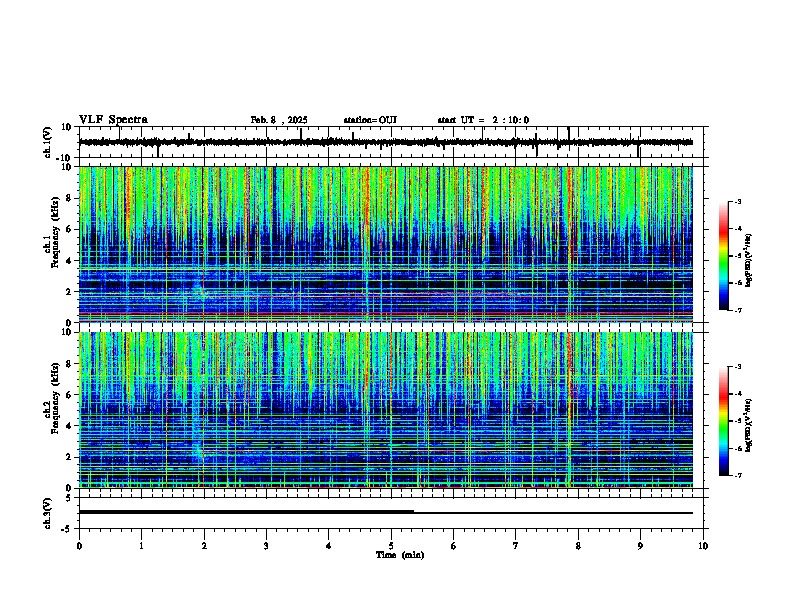The height and width of the screenshot is (612, 792).
Task: Click the '-7' label on ch.2 colorbar
Action: click(737, 476)
